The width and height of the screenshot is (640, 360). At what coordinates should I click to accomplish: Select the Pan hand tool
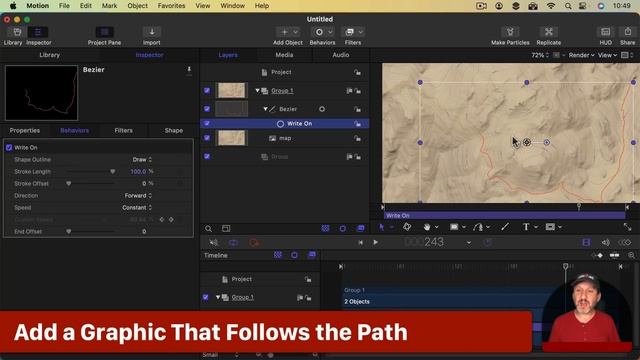[427, 227]
